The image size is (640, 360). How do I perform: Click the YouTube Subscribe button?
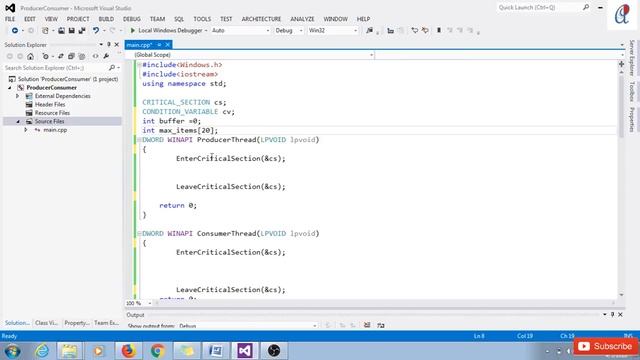pos(606,346)
